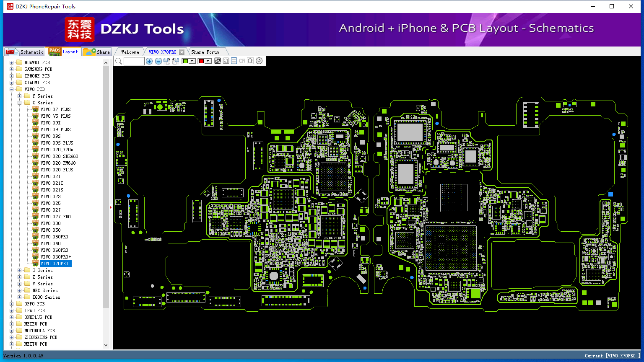The image size is (644, 362).
Task: Click the folder icon of HUAWEI PCB
Action: click(x=19, y=62)
